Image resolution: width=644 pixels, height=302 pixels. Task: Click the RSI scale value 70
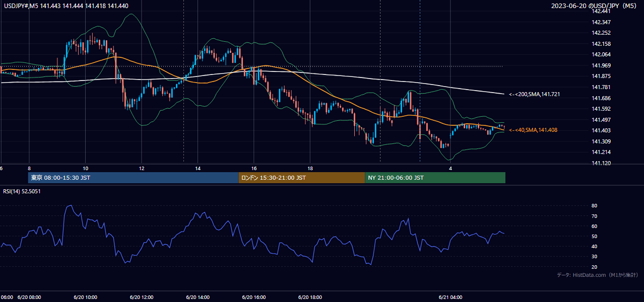[x=594, y=216]
